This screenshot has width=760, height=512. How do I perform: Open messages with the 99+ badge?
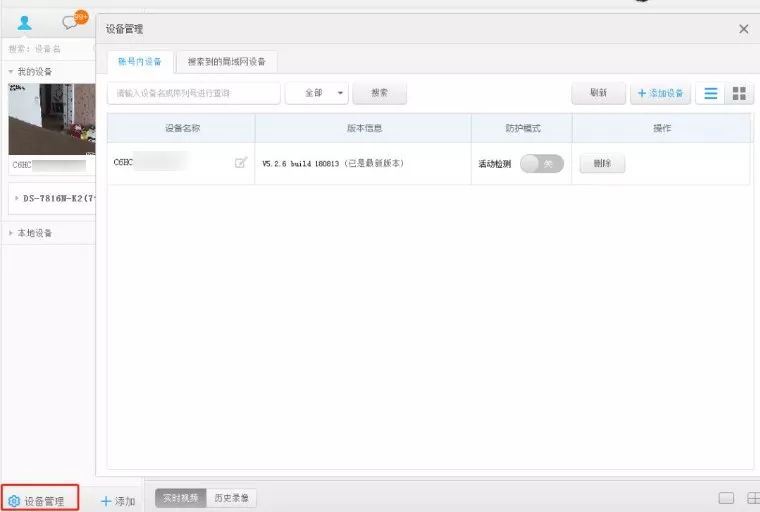coord(70,22)
